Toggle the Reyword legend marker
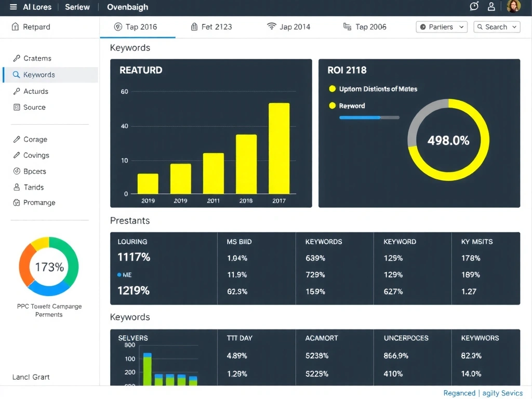This screenshot has width=532, height=399. point(332,105)
